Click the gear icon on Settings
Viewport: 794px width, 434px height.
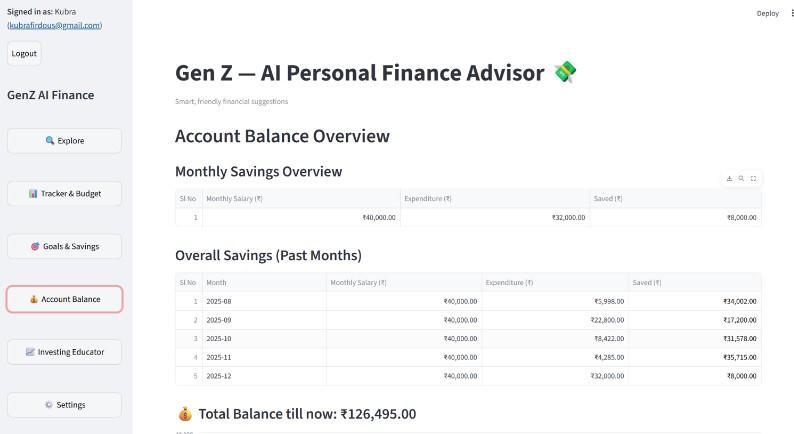48,405
